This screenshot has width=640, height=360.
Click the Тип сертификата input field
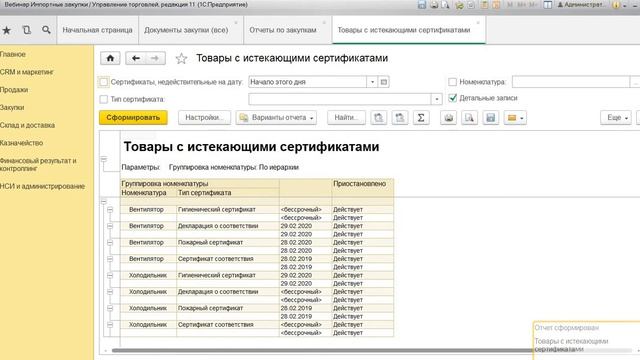pyautogui.click(x=340, y=99)
